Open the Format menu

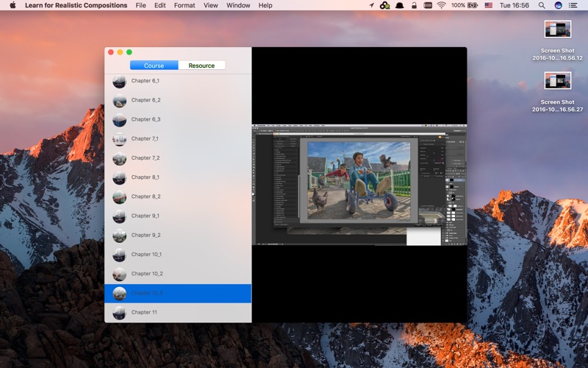coord(184,5)
